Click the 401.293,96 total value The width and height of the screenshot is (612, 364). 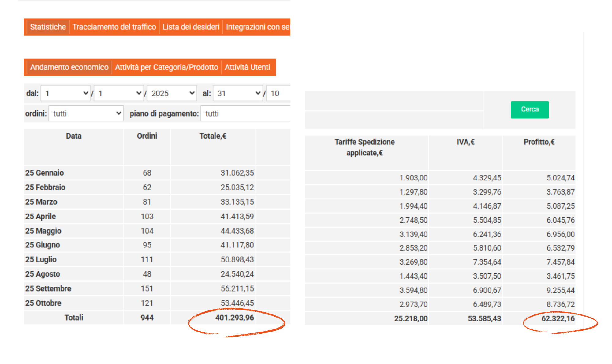(x=234, y=318)
